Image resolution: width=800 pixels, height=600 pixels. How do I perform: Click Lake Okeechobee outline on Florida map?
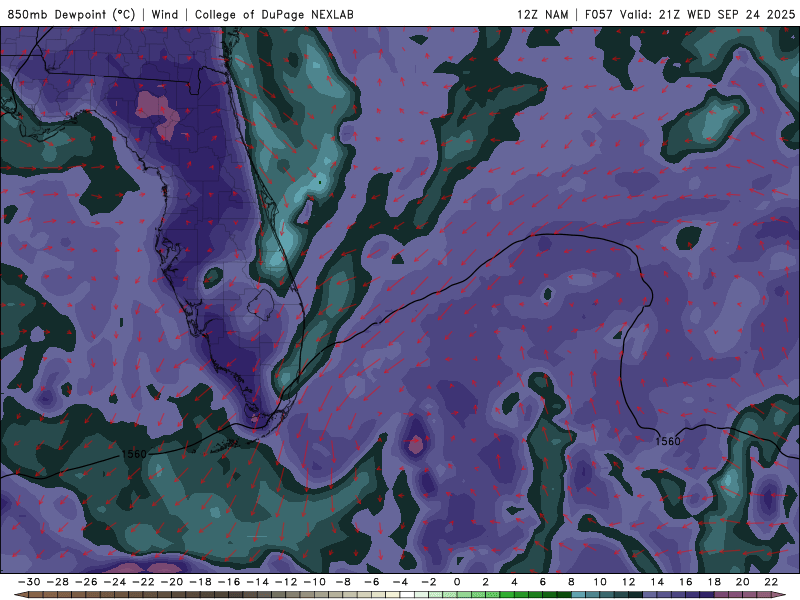(x=261, y=305)
